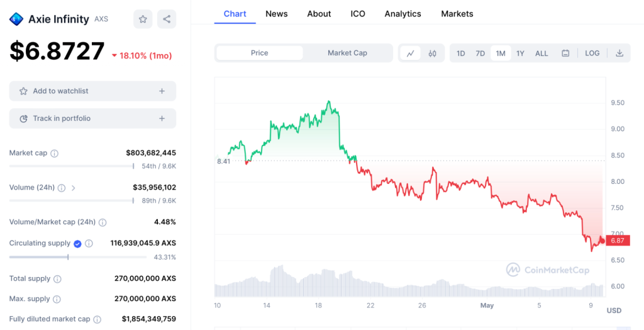Image resolution: width=644 pixels, height=330 pixels.
Task: Open the Analytics tab
Action: click(402, 14)
